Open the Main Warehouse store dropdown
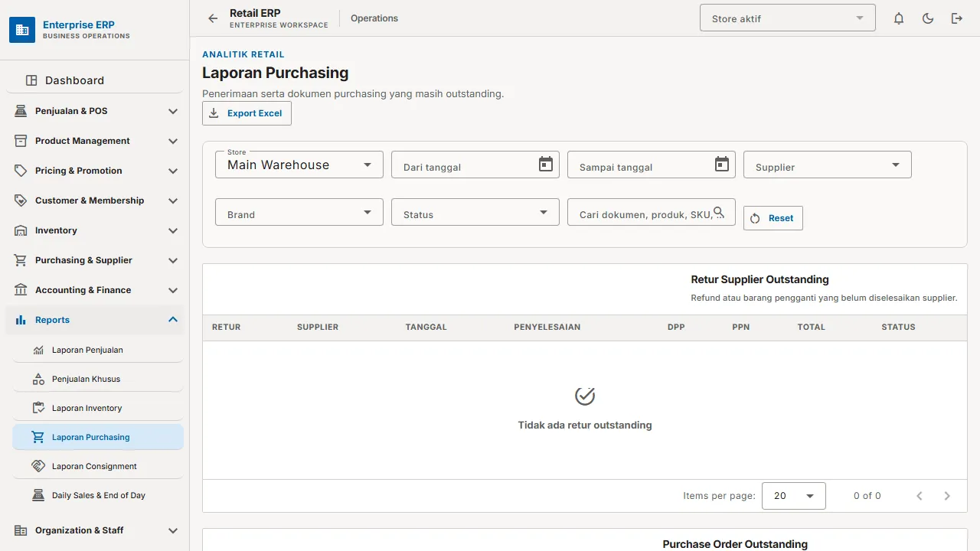Viewport: 980px width, 551px height. click(x=299, y=165)
